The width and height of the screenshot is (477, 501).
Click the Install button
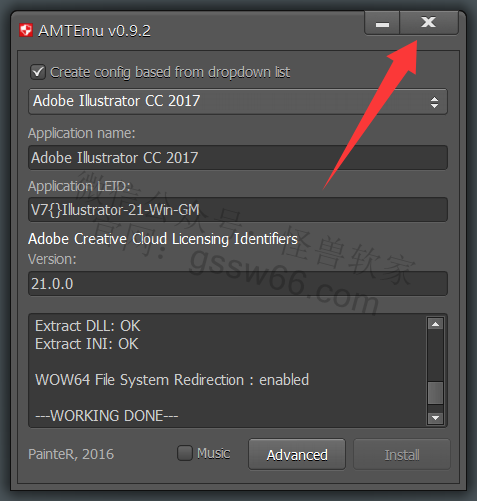[x=402, y=454]
